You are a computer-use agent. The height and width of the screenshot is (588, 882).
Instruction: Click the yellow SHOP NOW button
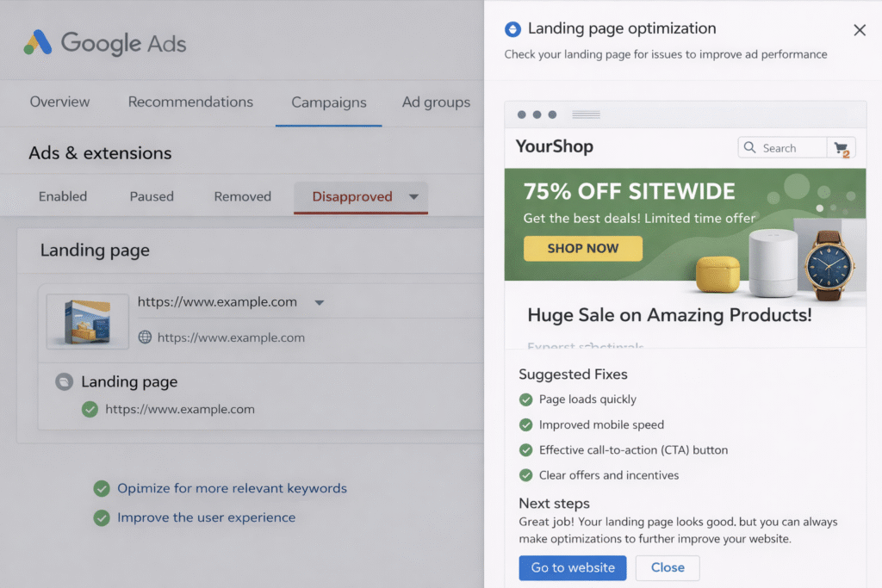tap(583, 248)
